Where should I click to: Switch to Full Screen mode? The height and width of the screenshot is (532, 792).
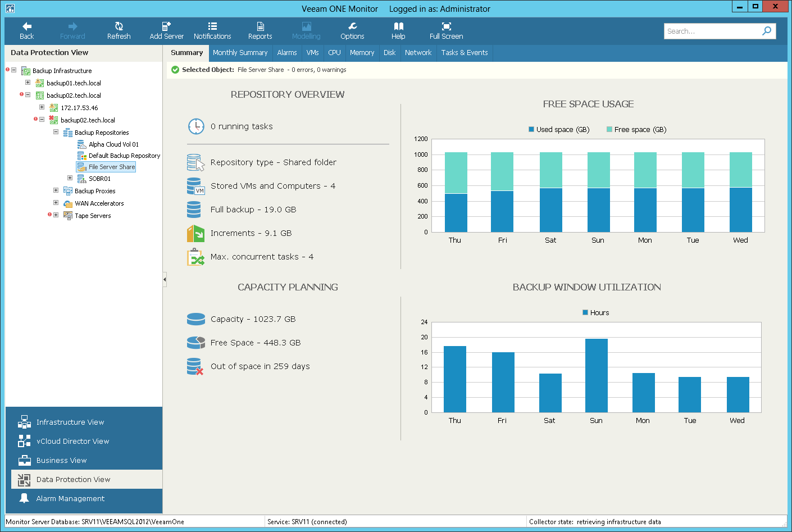[446, 31]
